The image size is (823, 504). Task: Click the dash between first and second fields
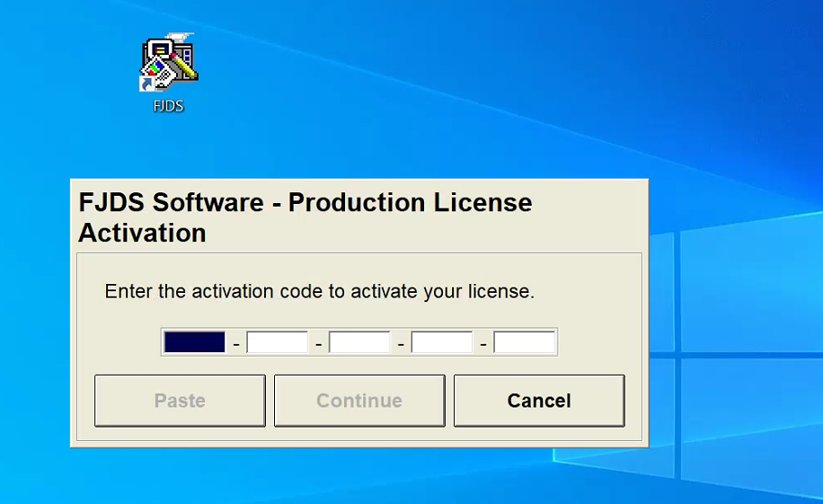point(235,343)
